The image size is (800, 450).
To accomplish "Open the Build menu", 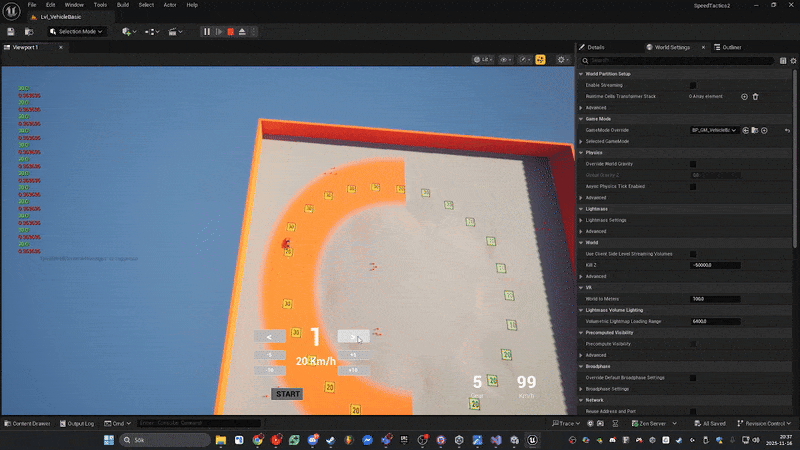I will pyautogui.click(x=123, y=5).
